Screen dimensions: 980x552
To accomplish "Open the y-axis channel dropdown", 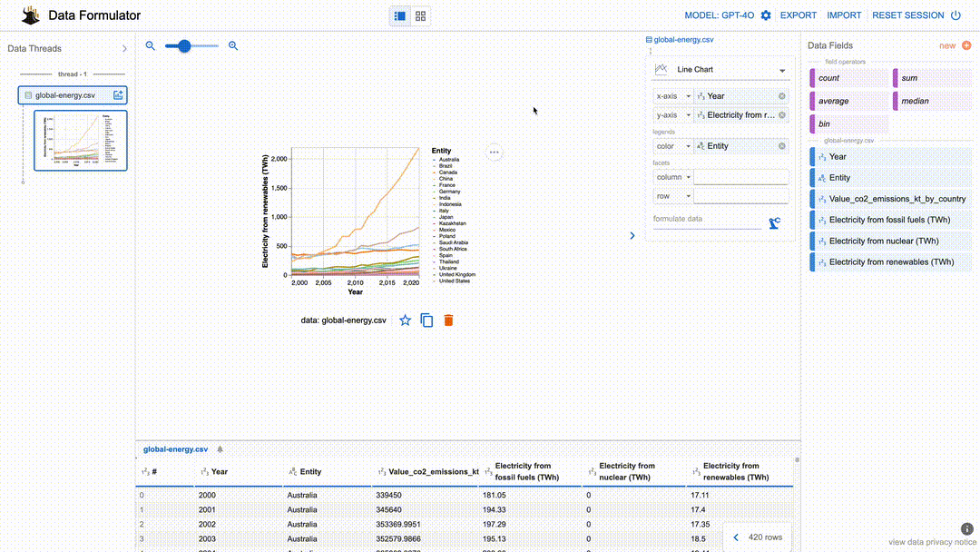I will tap(673, 115).
